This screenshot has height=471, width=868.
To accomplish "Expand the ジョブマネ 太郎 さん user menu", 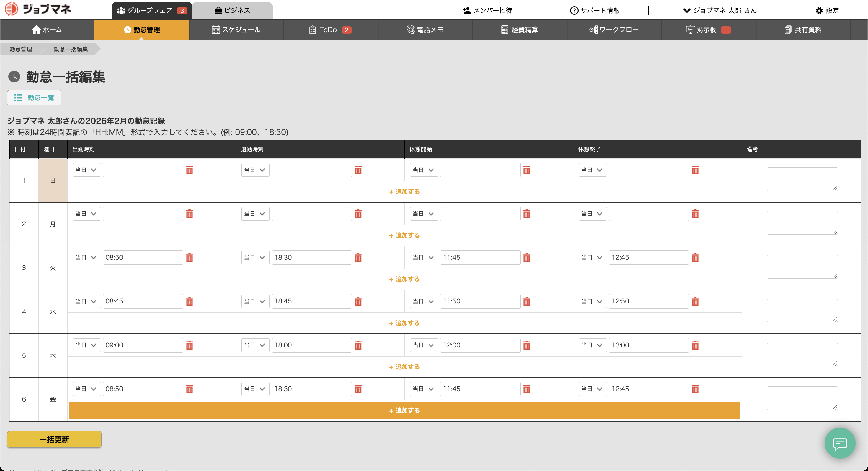I will (x=720, y=10).
